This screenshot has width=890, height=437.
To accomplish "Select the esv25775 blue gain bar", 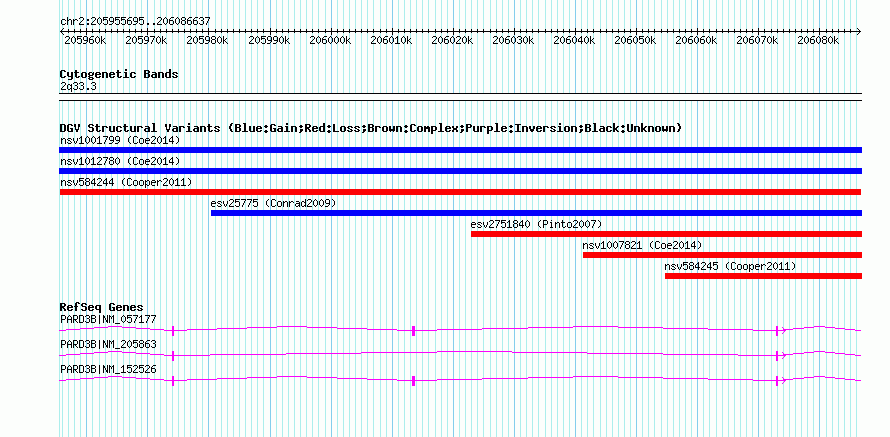I will coord(536,213).
